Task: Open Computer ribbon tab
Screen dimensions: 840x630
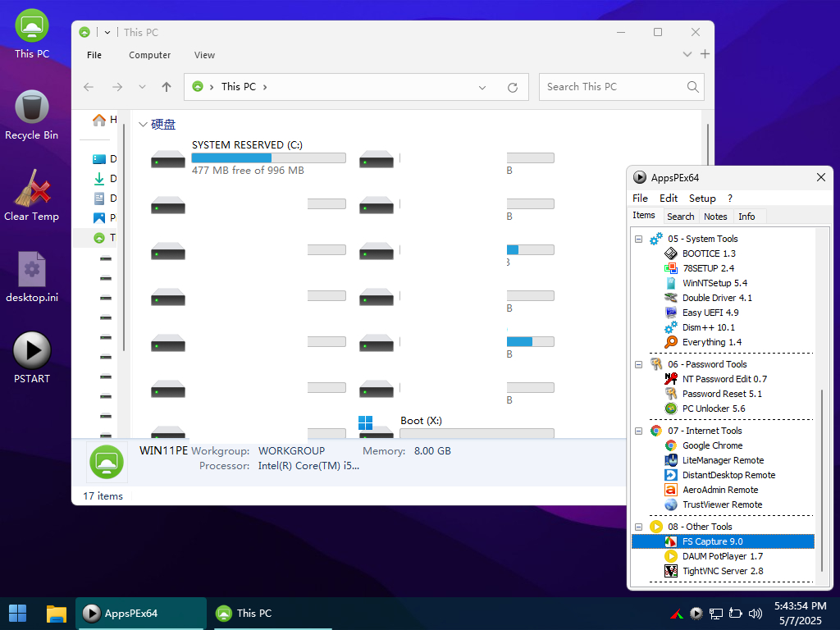Action: point(149,55)
